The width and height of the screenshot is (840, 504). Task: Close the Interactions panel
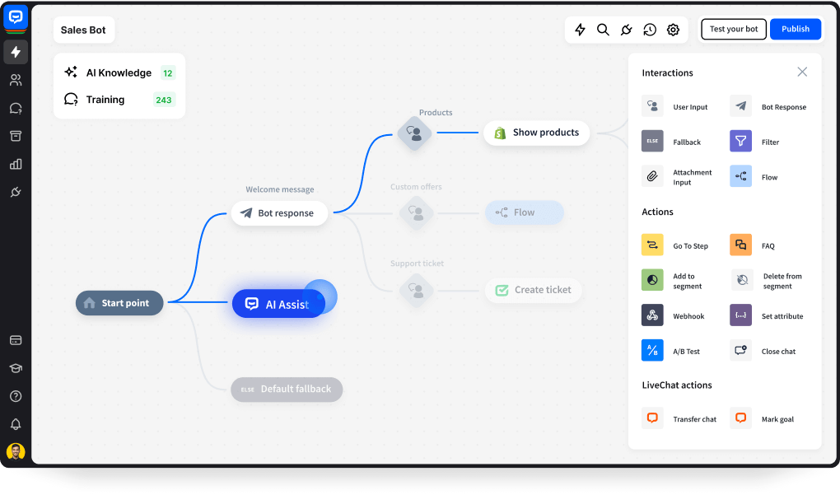tap(802, 72)
